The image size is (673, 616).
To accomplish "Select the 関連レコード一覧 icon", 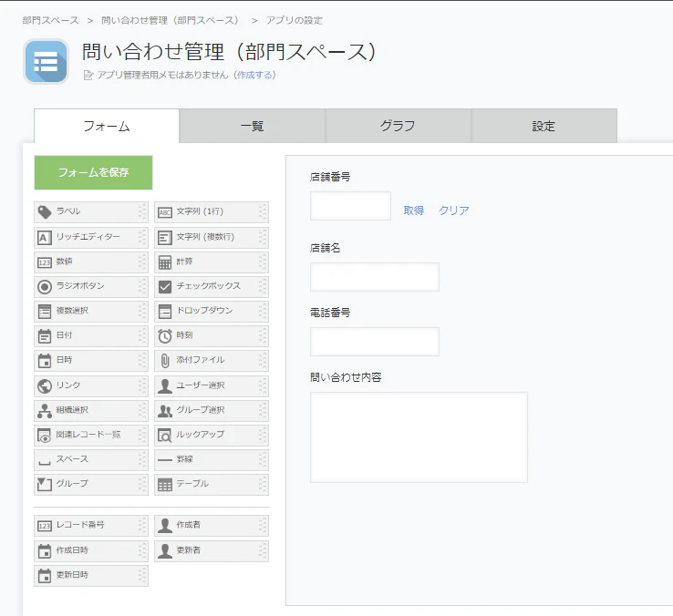I will pos(45,435).
